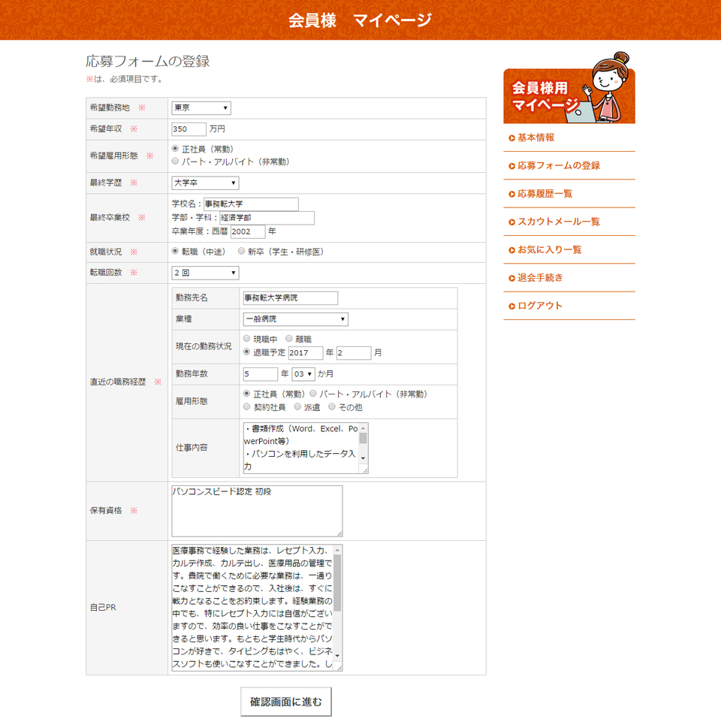Open the 基本情報 sidebar link
The image size is (721, 728).
point(535,137)
